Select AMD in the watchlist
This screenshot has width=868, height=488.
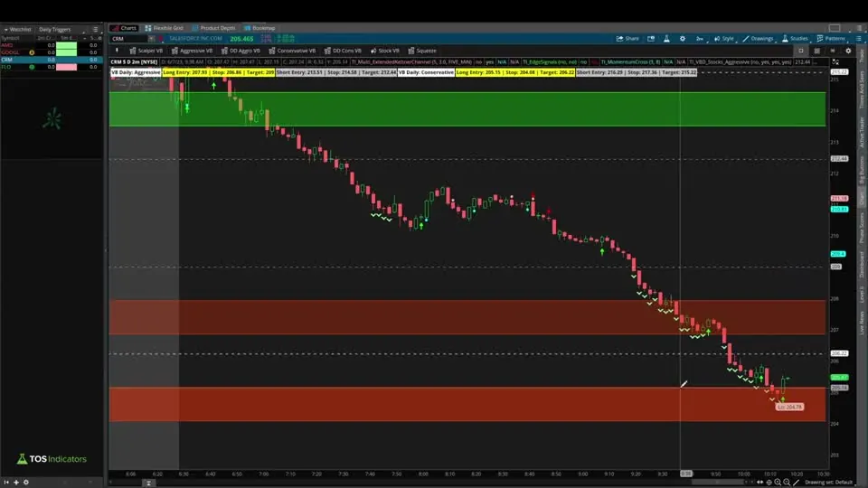7,45
